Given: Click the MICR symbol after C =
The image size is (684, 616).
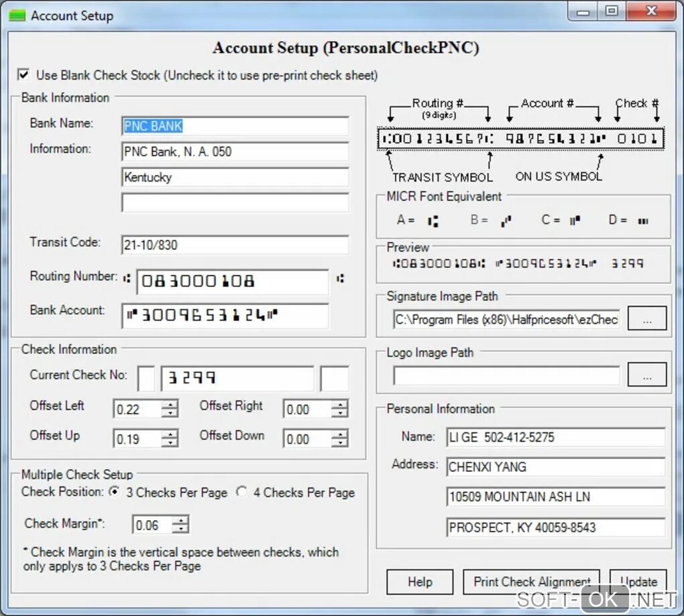Looking at the screenshot, I should coord(575,221).
